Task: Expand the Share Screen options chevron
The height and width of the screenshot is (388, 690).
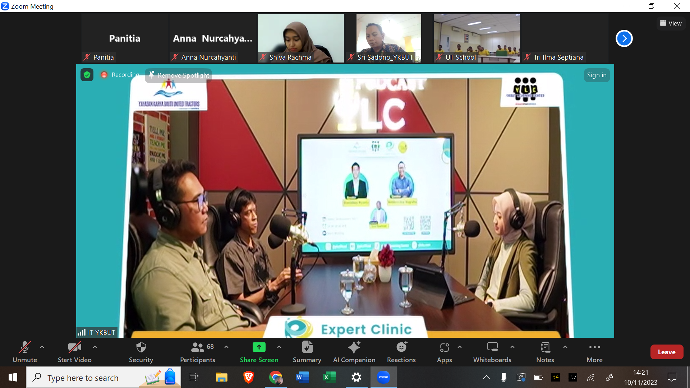Action: pyautogui.click(x=279, y=347)
